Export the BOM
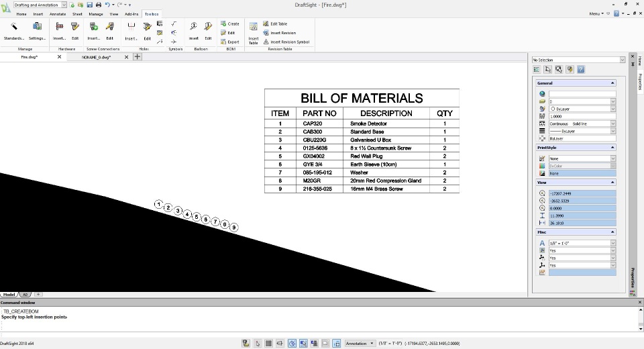This screenshot has width=644, height=349. click(229, 42)
